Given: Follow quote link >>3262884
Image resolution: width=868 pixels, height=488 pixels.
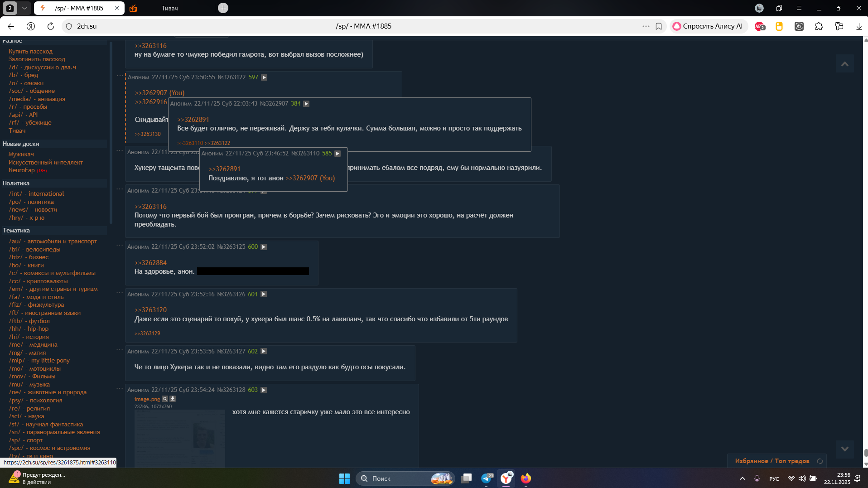Looking at the screenshot, I should click(150, 263).
